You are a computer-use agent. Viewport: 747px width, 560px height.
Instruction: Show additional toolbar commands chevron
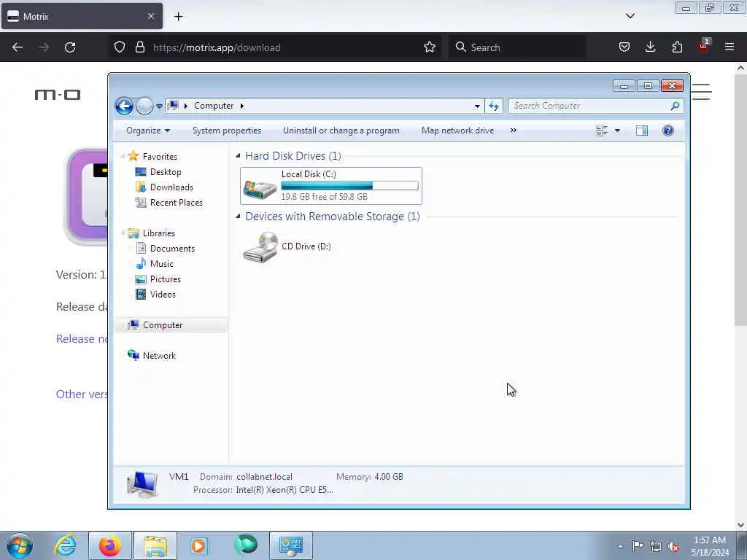coord(513,131)
